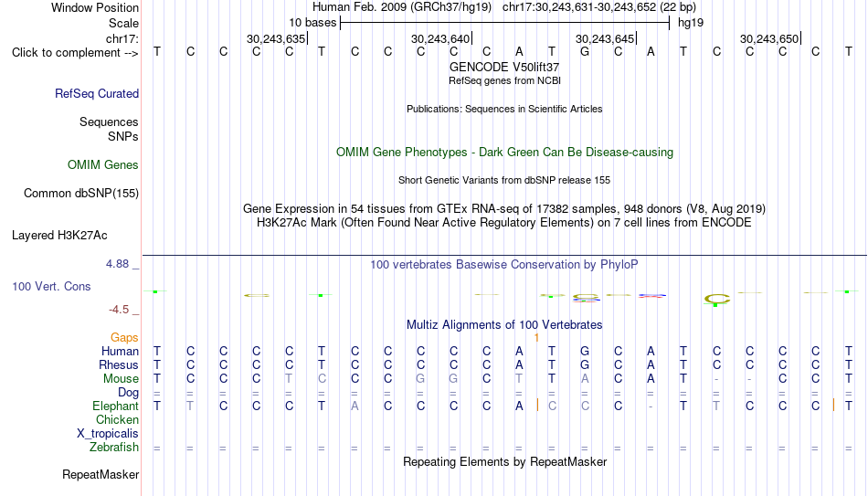This screenshot has height=496, width=868.
Task: Select the Dog species row label
Action: coord(129,393)
